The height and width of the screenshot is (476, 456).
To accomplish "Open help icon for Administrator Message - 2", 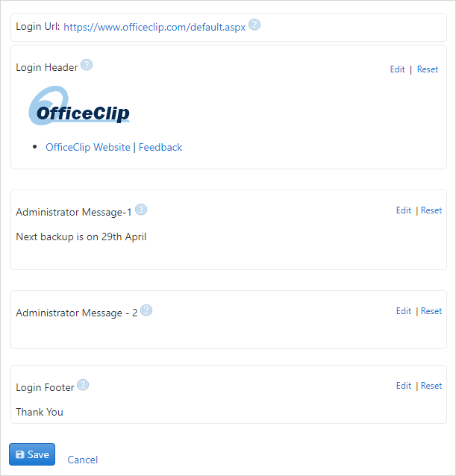I will 146,310.
